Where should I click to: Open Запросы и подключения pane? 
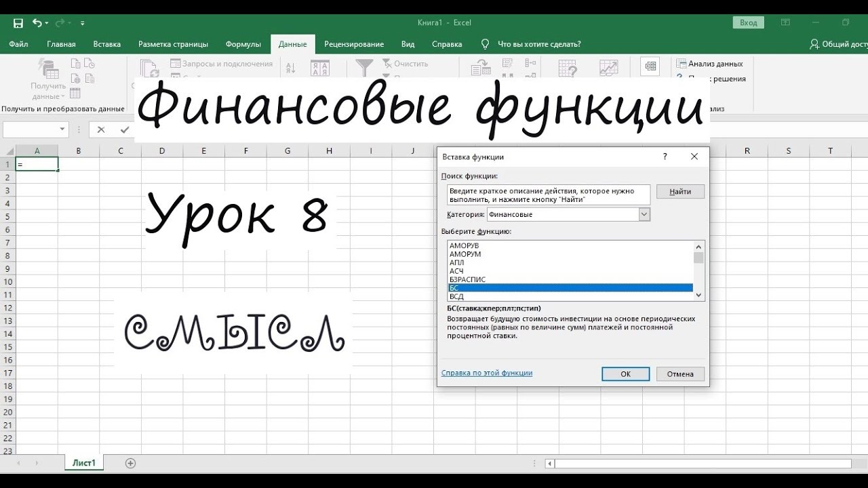222,64
